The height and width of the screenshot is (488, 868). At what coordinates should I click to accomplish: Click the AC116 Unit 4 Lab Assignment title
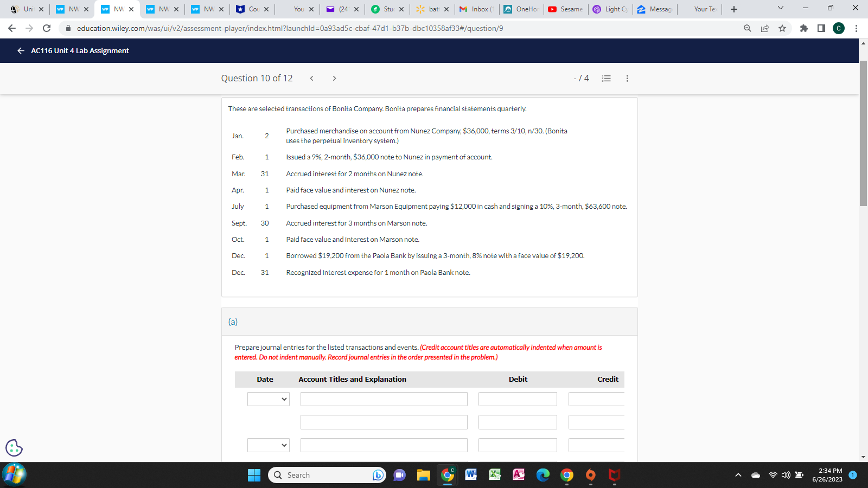pyautogui.click(x=80, y=50)
